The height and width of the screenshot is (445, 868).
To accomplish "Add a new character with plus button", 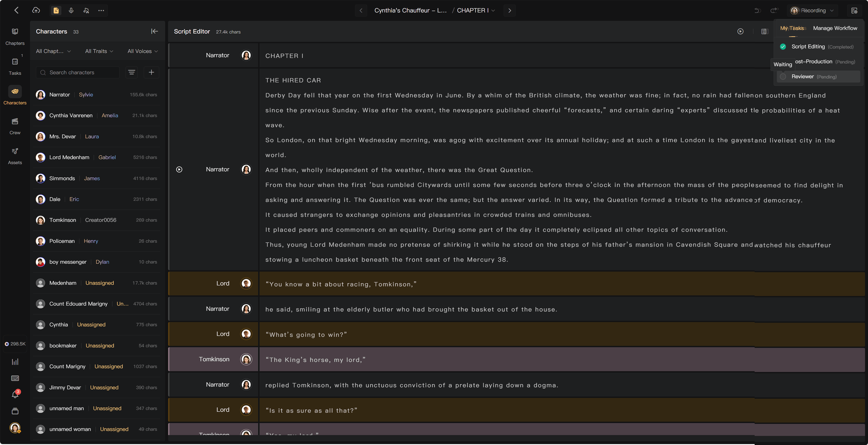I will click(151, 73).
